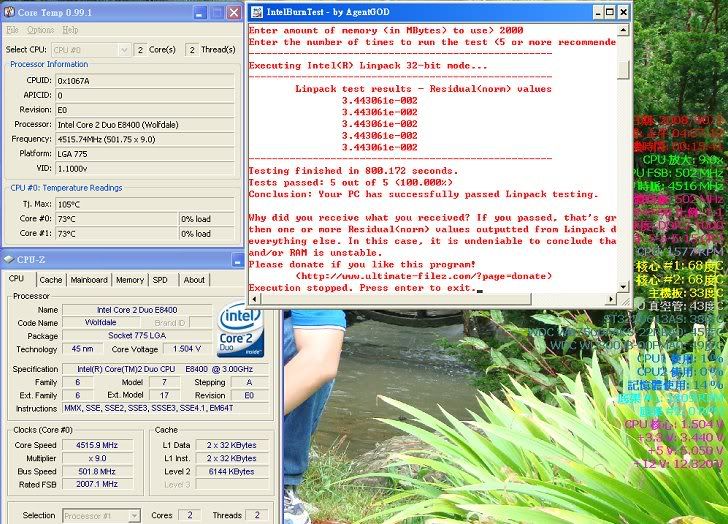The width and height of the screenshot is (728, 524).
Task: Switch to the Cache tab in CPU-Z
Action: click(50, 280)
